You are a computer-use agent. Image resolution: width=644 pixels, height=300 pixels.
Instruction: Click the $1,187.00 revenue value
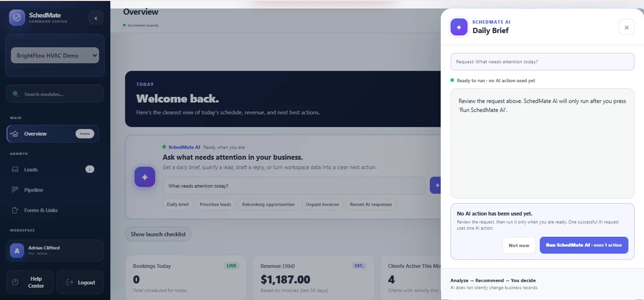click(285, 280)
